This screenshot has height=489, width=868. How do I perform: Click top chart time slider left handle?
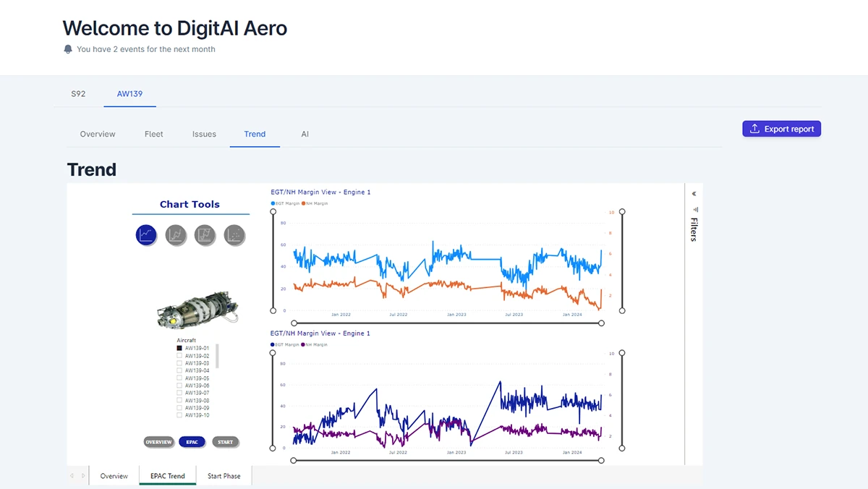click(294, 323)
